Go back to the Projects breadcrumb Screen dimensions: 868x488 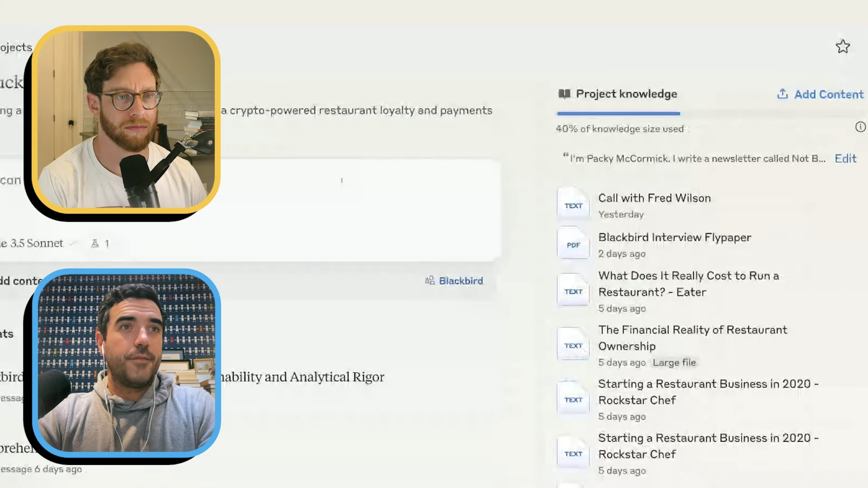pyautogui.click(x=16, y=47)
